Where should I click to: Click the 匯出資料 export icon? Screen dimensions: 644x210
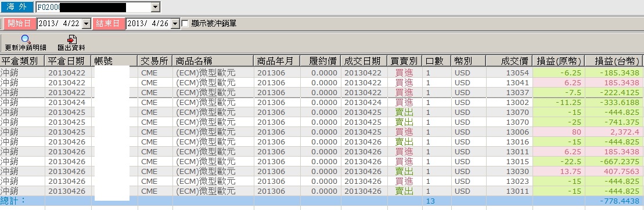click(72, 39)
